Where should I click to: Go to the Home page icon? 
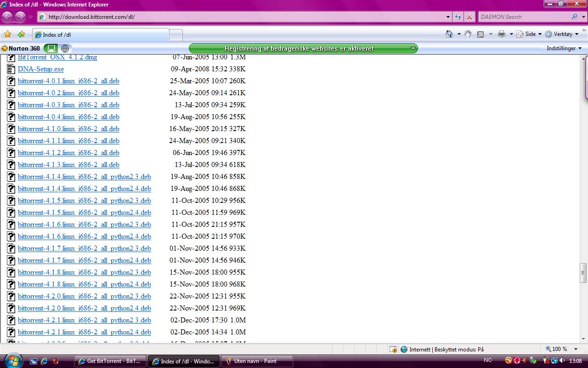click(450, 34)
